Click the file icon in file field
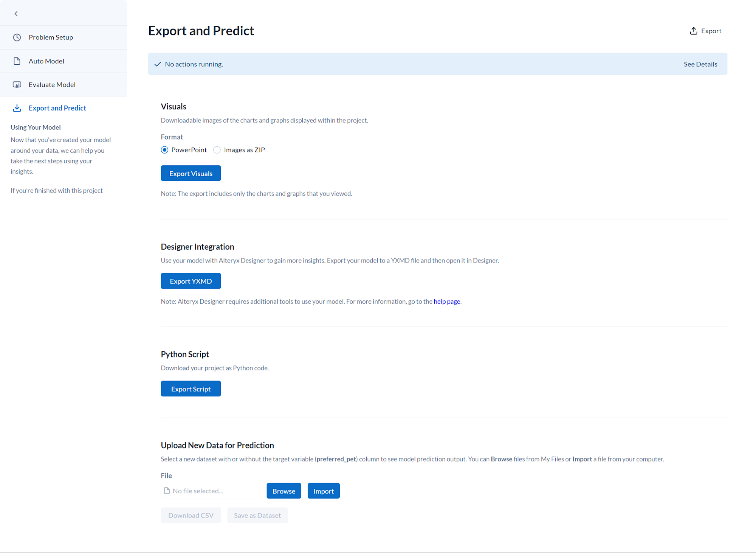 [167, 491]
